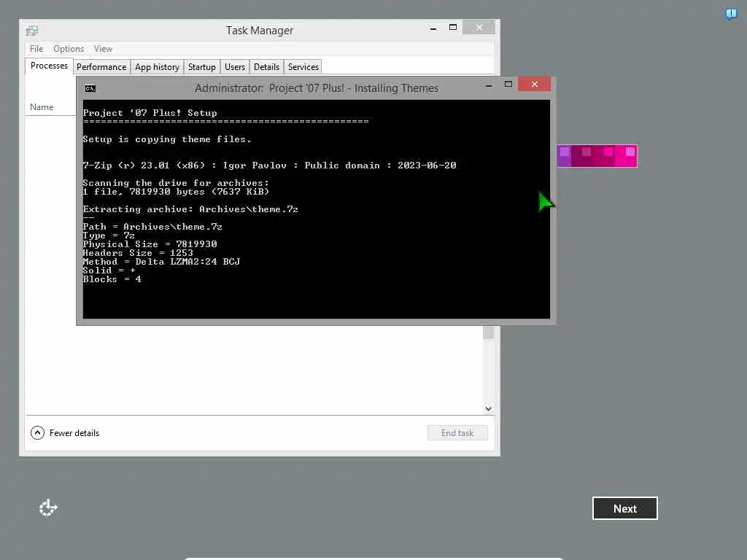
Task: Switch to the Performance tab
Action: pos(101,67)
